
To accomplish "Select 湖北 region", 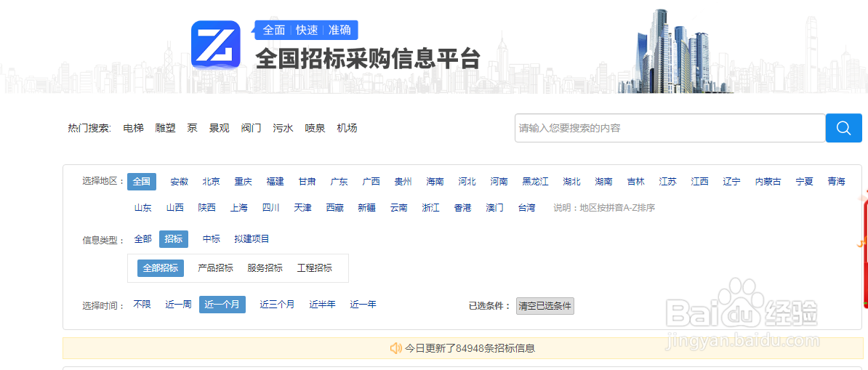I will pos(572,182).
